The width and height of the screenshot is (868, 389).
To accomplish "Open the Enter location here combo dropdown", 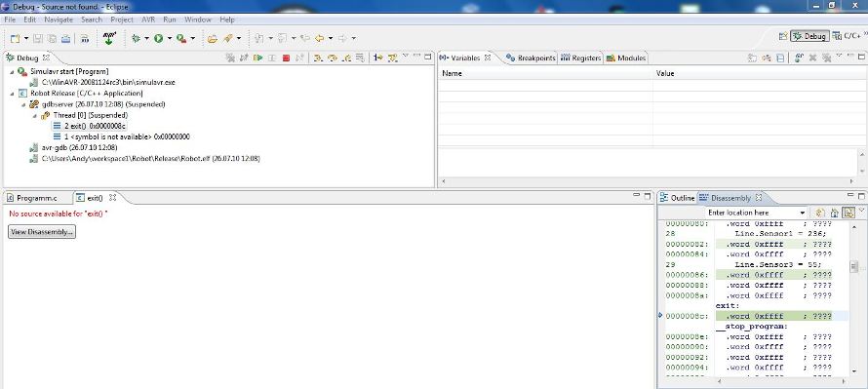I will click(x=803, y=213).
